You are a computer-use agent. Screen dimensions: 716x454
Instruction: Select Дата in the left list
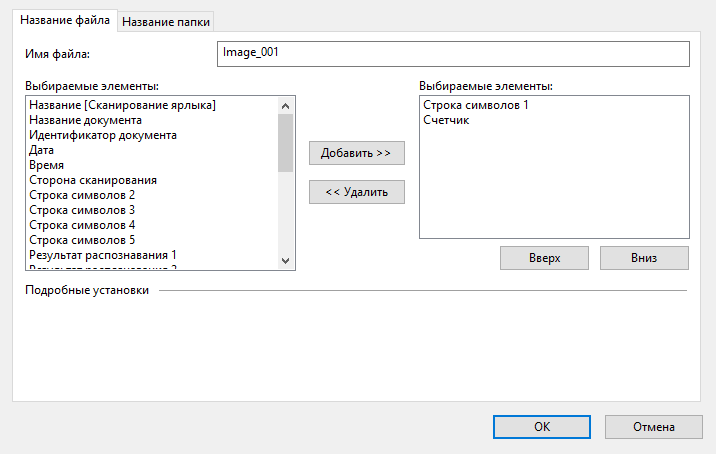pyautogui.click(x=42, y=150)
